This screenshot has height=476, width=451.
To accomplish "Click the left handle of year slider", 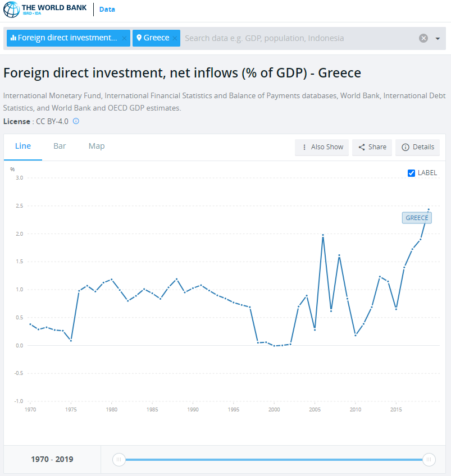I will [119, 460].
